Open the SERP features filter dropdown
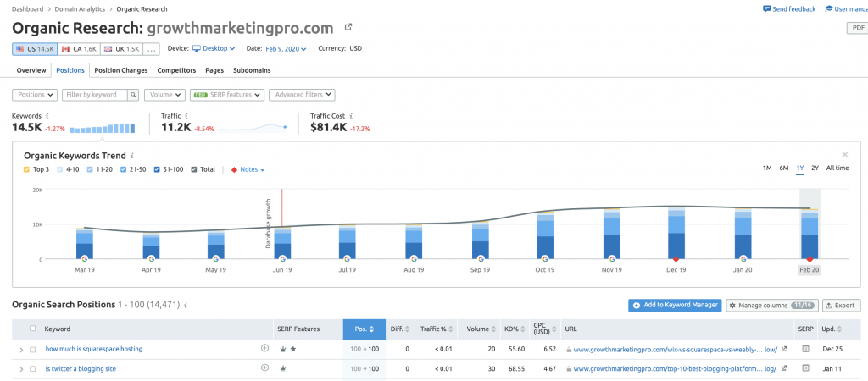This screenshot has height=381, width=868. tap(227, 95)
